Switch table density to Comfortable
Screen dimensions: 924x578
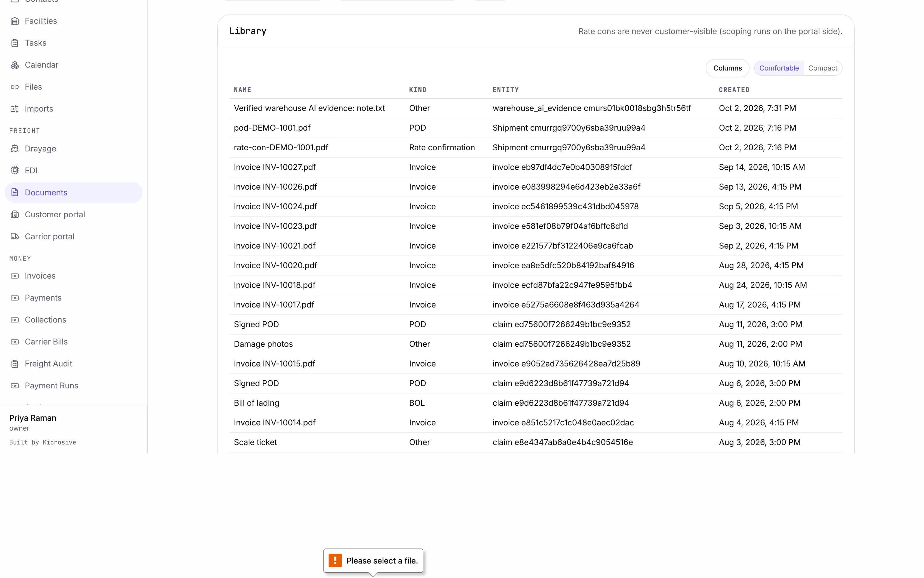(x=779, y=68)
